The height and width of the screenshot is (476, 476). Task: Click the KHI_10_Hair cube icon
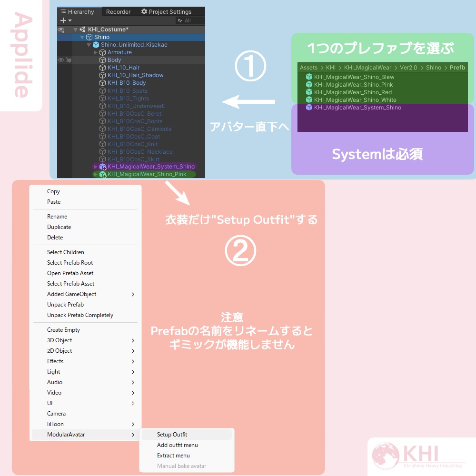pyautogui.click(x=103, y=68)
